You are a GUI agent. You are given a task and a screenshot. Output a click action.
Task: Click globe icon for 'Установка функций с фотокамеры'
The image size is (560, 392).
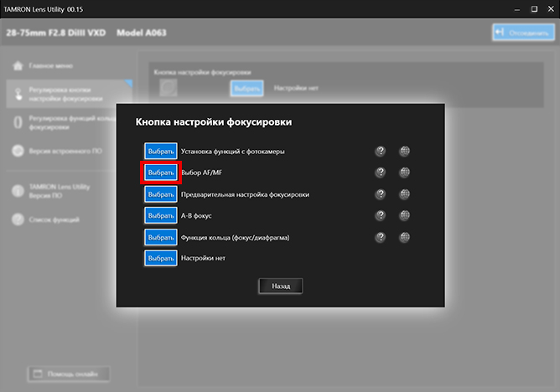pos(405,152)
